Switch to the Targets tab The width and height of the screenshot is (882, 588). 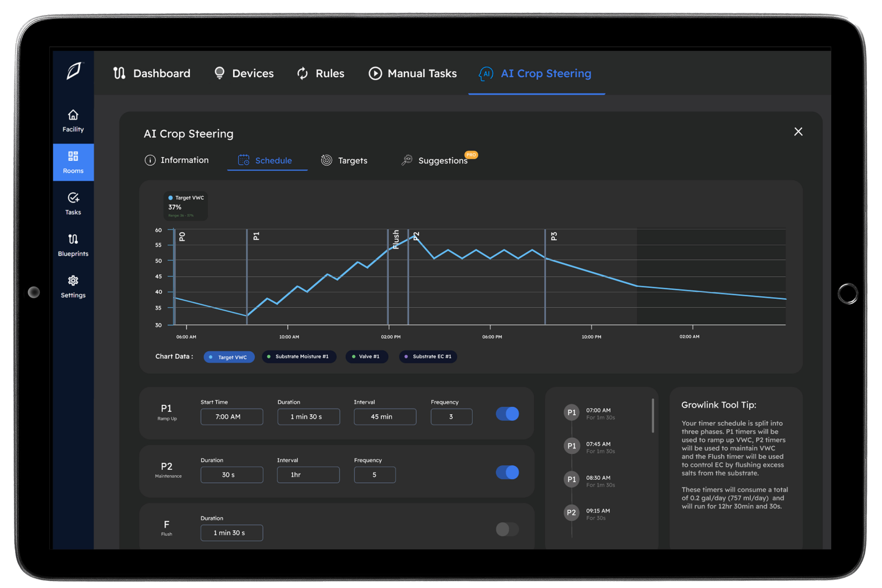pyautogui.click(x=344, y=160)
